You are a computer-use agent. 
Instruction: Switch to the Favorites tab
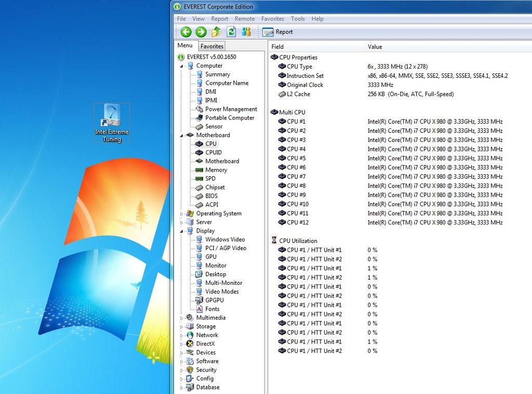(212, 46)
